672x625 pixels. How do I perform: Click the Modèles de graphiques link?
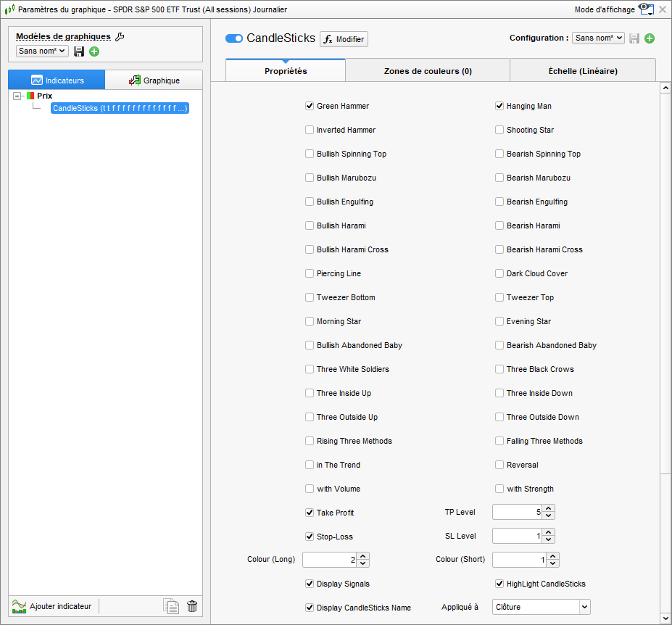[x=63, y=36]
